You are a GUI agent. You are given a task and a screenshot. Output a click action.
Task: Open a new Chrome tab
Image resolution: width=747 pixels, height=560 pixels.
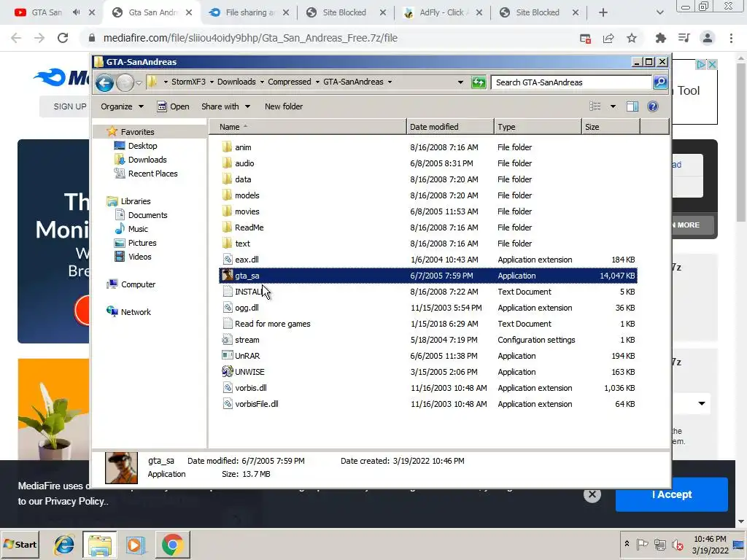pos(603,12)
